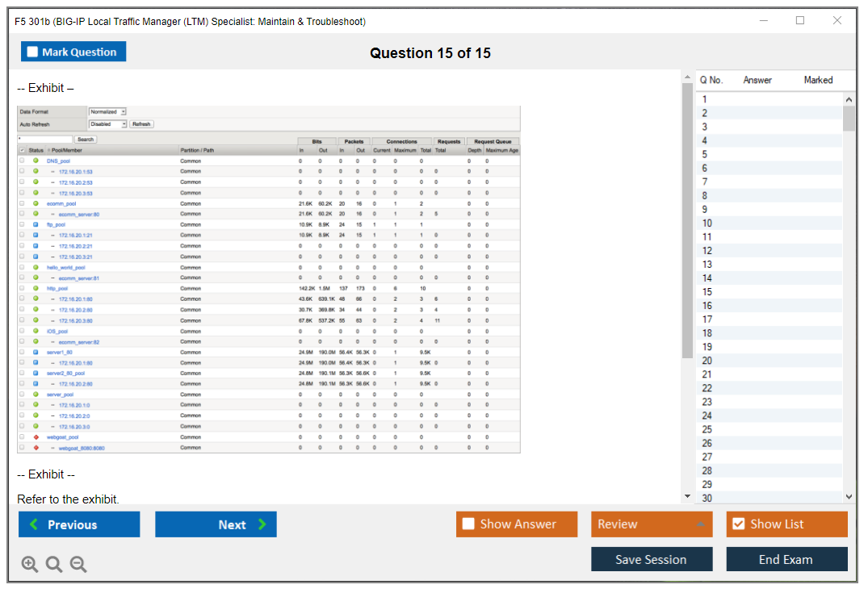868x593 pixels.
Task: Click the zoom reset magnifier icon
Action: [54, 565]
